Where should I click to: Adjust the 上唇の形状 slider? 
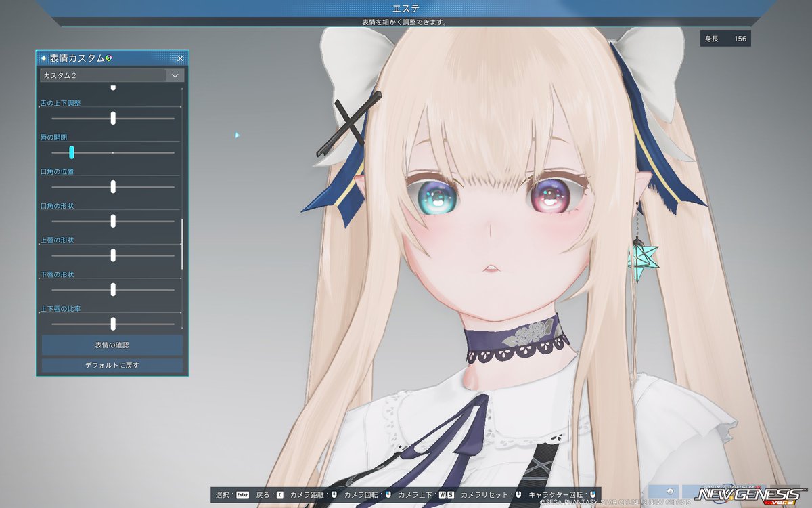(112, 255)
